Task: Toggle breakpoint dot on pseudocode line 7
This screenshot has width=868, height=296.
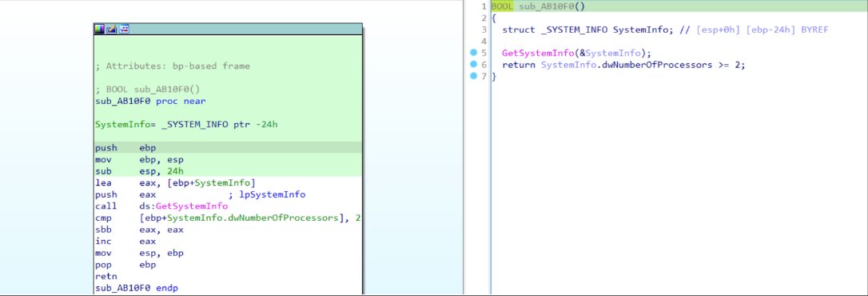Action: pyautogui.click(x=473, y=76)
